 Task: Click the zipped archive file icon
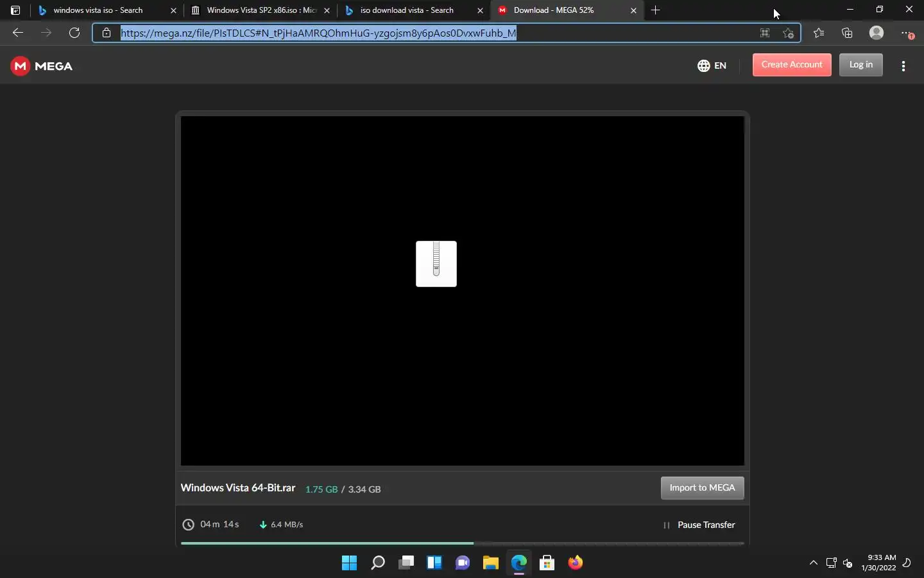(436, 264)
